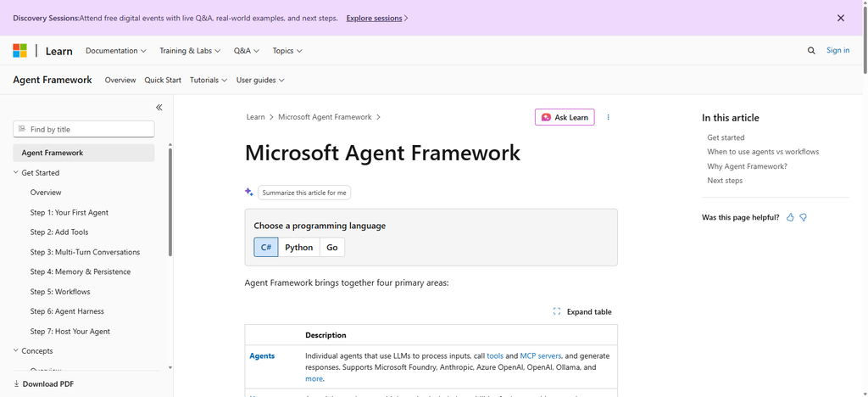This screenshot has width=868, height=397.
Task: Click the sidebar tree scrollbar
Action: 170,202
